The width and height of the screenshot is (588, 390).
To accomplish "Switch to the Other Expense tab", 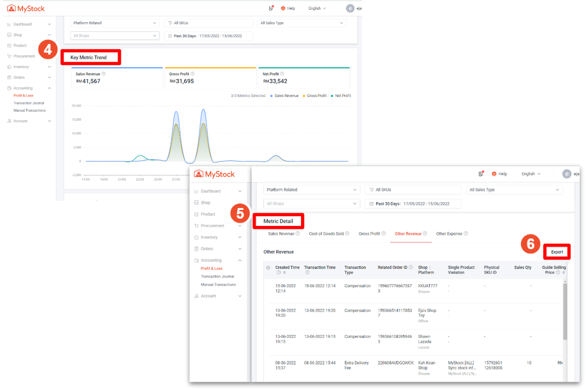I will tap(449, 234).
